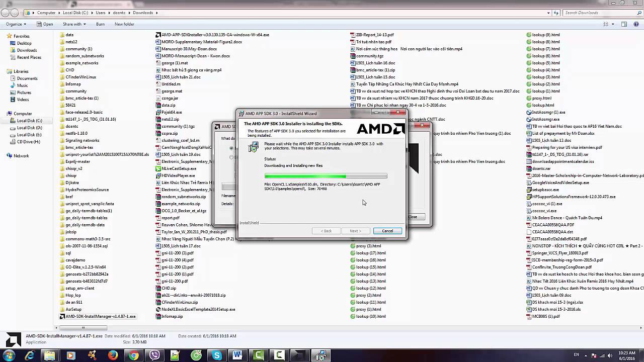
Task: Select Downloads in Favorites sidebar
Action: (x=27, y=50)
